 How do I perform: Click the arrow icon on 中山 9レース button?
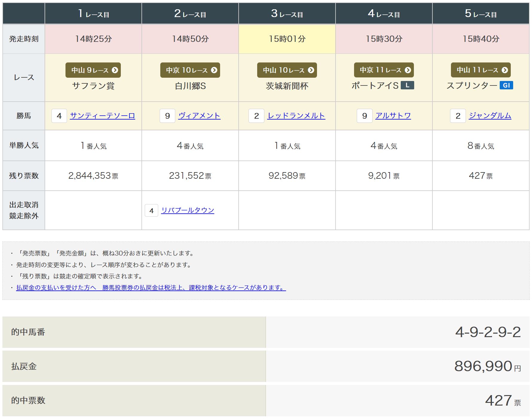point(115,70)
